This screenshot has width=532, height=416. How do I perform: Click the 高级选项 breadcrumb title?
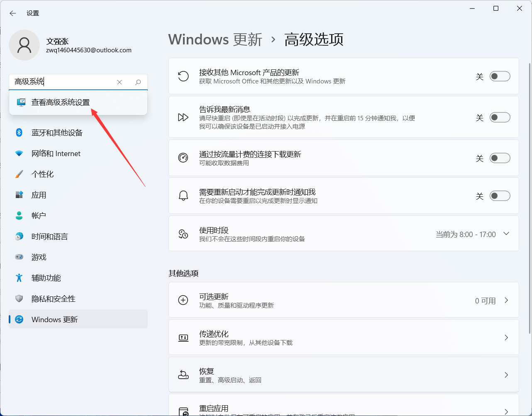click(314, 39)
